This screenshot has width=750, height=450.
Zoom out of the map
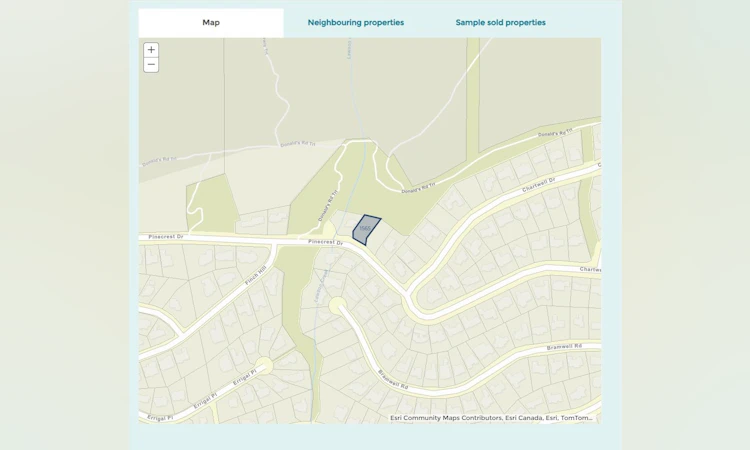coord(151,65)
